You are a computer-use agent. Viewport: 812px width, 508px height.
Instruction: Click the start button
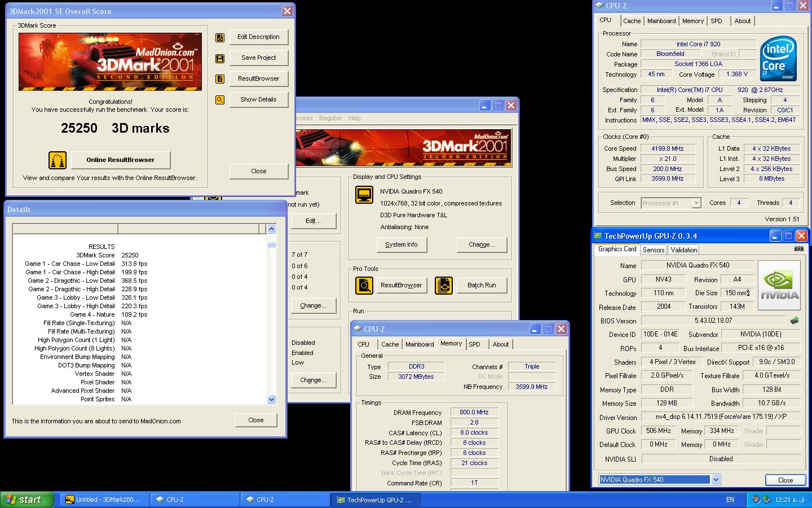(27, 500)
